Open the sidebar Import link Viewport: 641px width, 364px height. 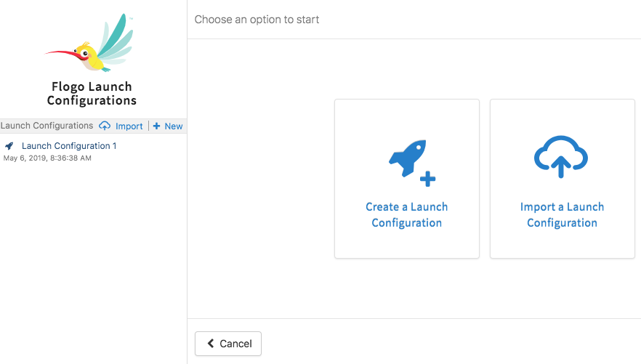[129, 126]
